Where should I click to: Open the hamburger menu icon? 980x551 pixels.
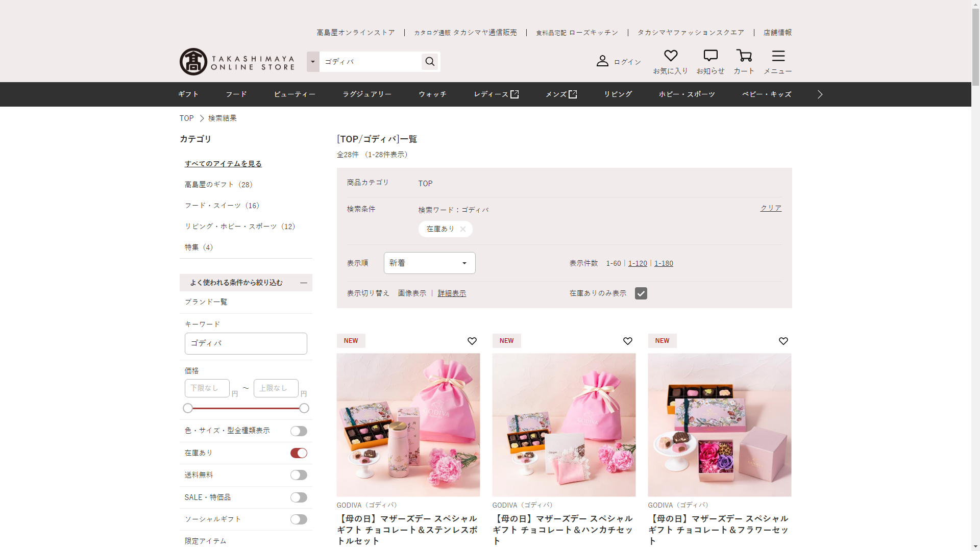tap(778, 56)
